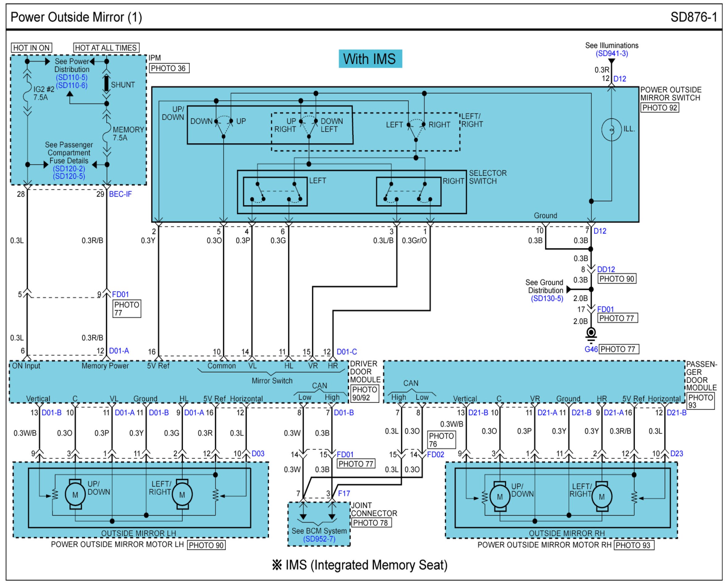This screenshot has height=584, width=728.
Task: Open the SD130-5 ground distribution link
Action: [547, 298]
